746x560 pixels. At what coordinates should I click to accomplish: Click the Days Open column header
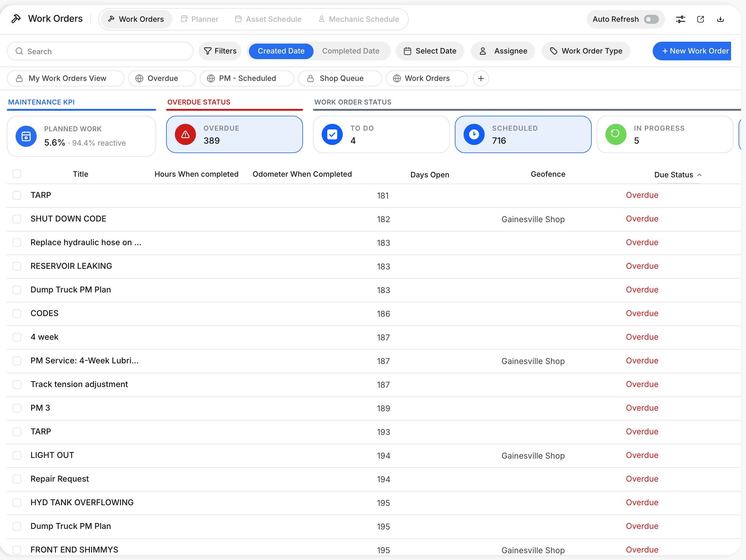coord(430,175)
